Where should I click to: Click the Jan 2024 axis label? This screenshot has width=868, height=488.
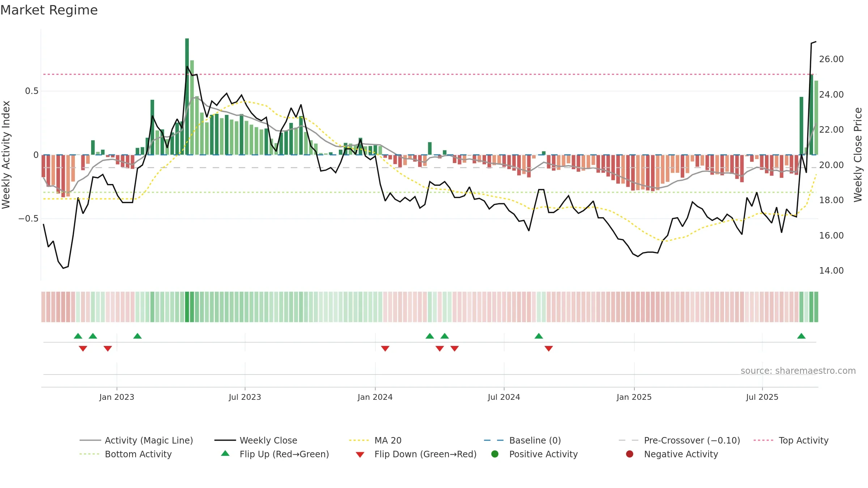(x=375, y=397)
